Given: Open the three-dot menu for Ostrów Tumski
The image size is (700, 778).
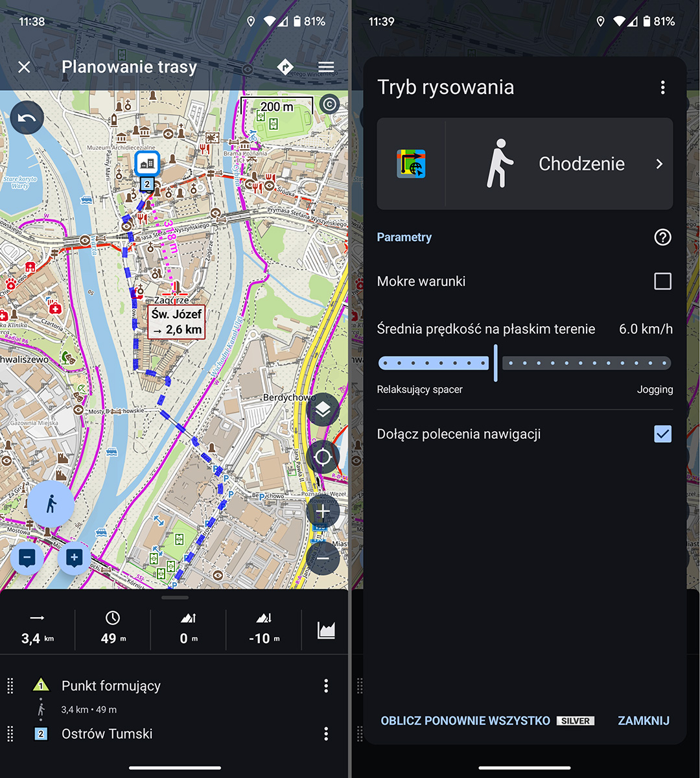Looking at the screenshot, I should pyautogui.click(x=326, y=733).
